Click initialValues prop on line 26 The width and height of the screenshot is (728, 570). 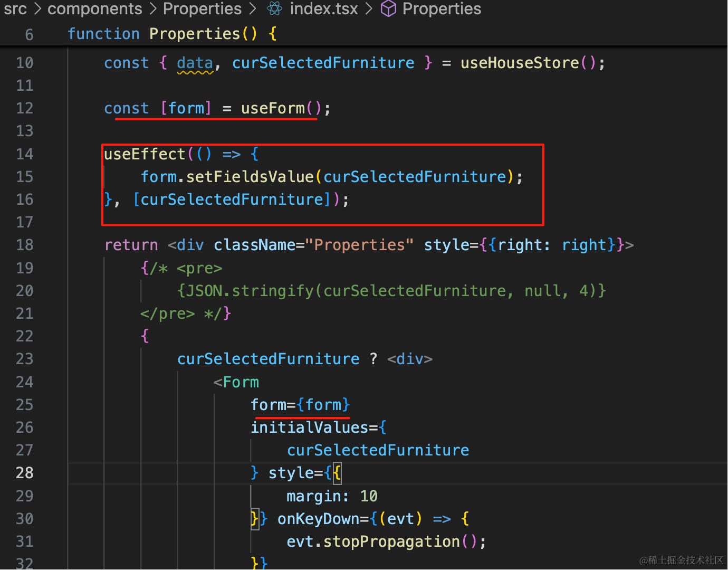309,427
